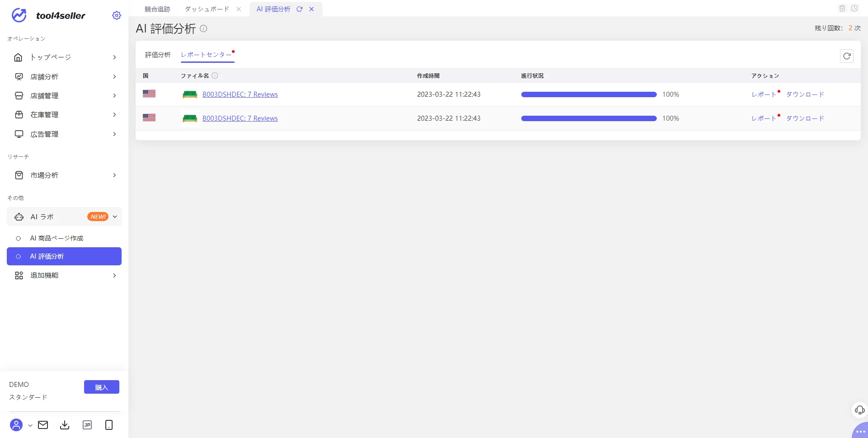Collapse the AI ラボ section
The width and height of the screenshot is (868, 438).
[x=64, y=217]
